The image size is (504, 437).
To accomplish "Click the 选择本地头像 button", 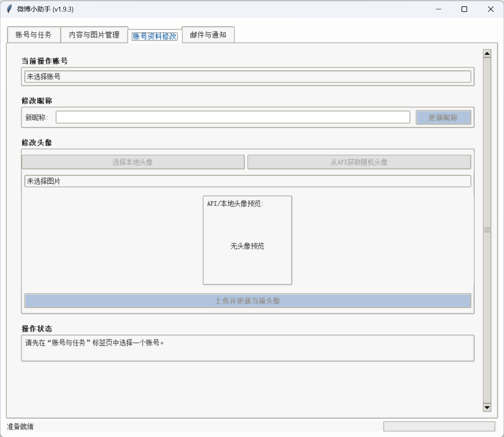I will click(133, 162).
